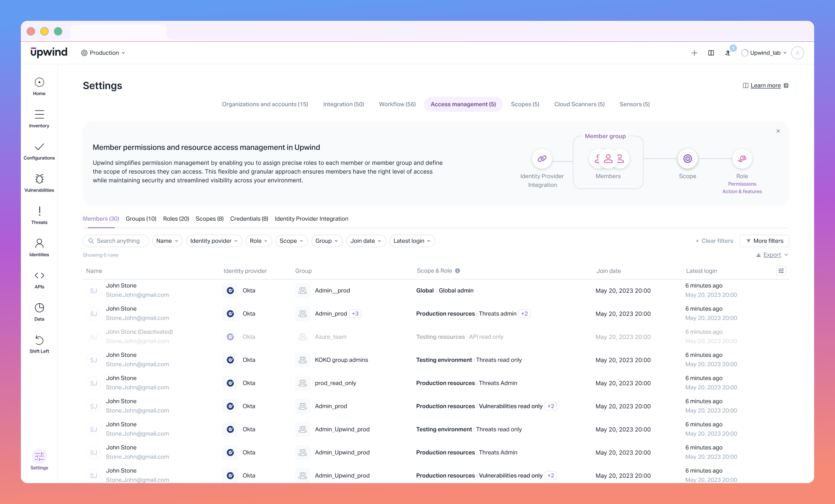Click the notifications icon with badge
The image size is (835, 504).
coord(728,53)
